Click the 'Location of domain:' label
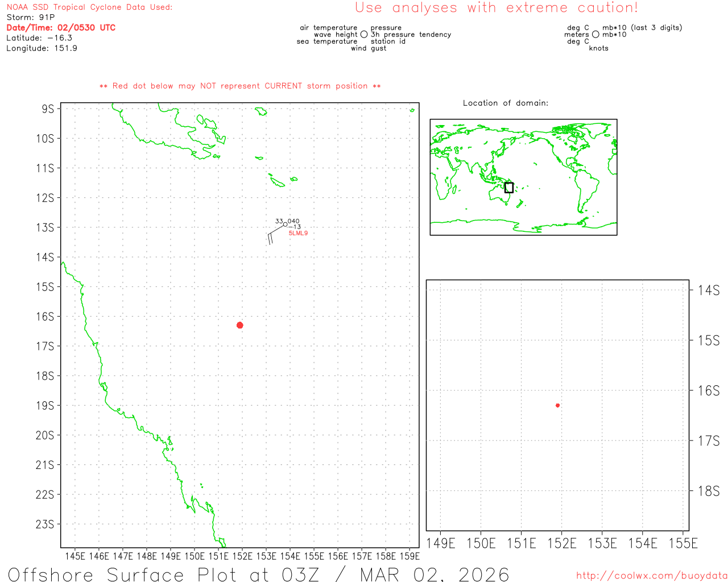Image resolution: width=728 pixels, height=582 pixels. [505, 103]
